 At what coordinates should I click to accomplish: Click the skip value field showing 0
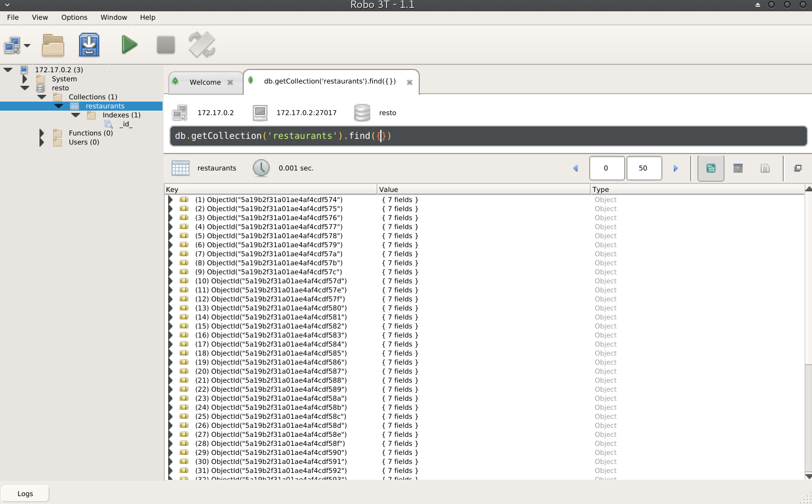607,168
